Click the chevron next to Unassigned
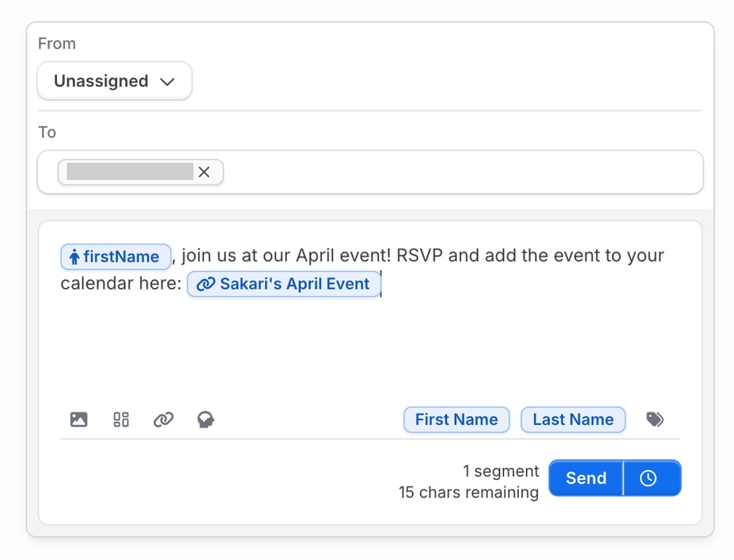Viewport: 734px width, 560px height. 168,81
